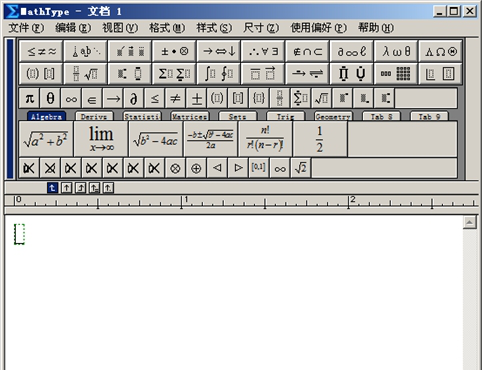Insert the element-of symbol ∈

(92, 98)
